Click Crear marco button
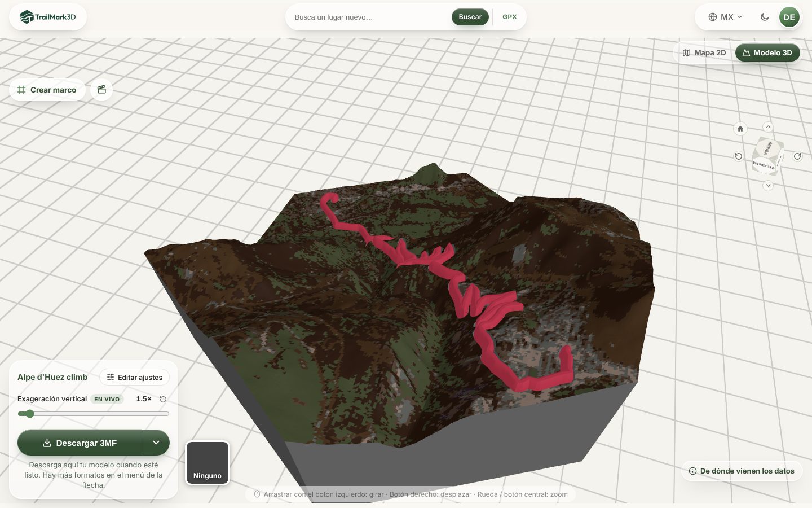812x508 pixels. (47, 90)
